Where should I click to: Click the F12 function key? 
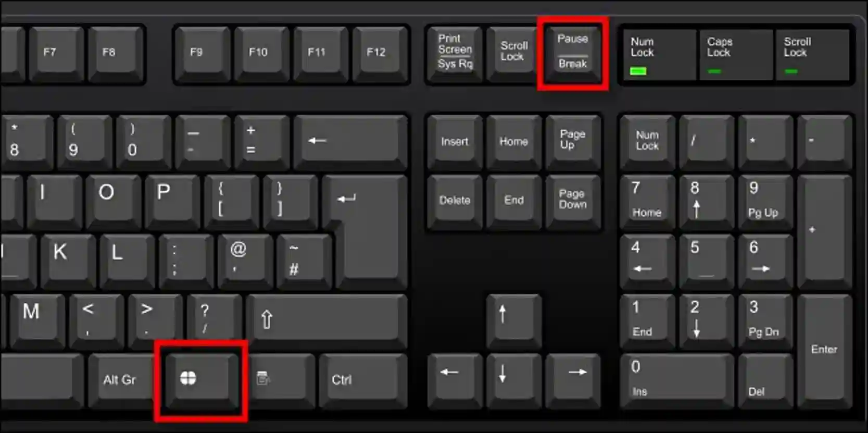(x=380, y=54)
